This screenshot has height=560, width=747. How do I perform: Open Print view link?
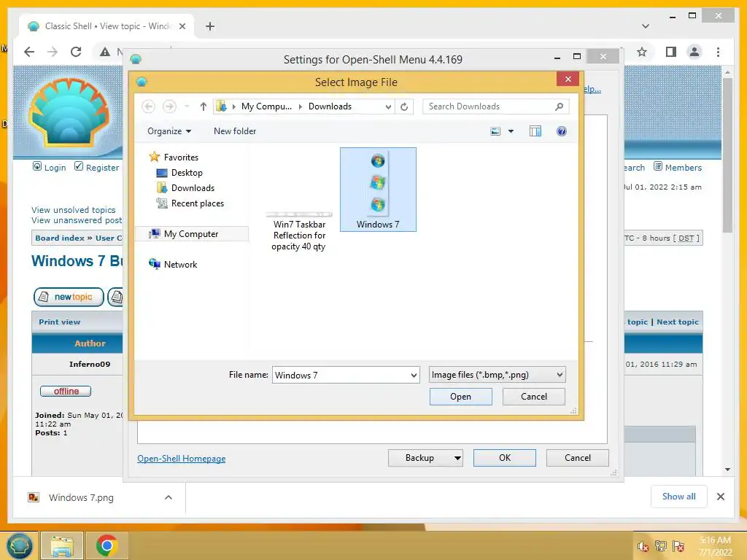click(60, 322)
